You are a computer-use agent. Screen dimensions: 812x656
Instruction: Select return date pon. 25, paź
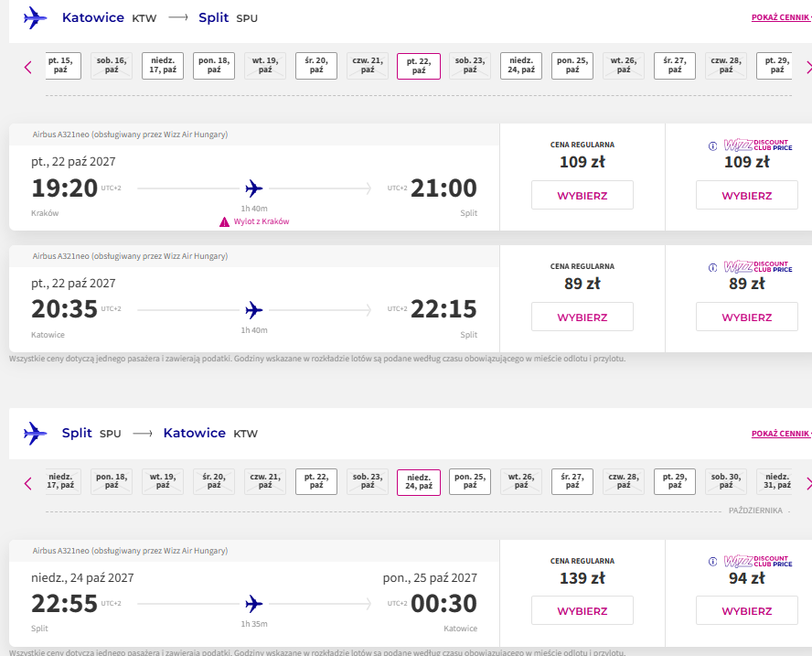point(470,481)
